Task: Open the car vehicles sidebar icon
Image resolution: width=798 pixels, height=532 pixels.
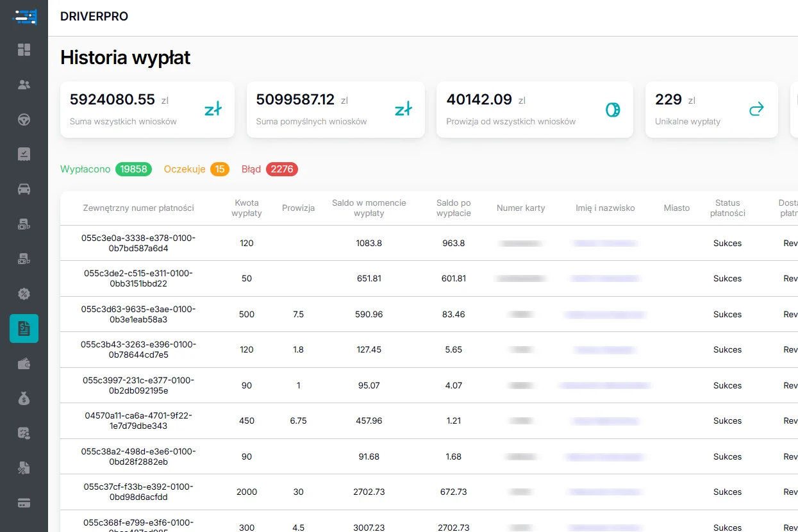Action: 24,189
